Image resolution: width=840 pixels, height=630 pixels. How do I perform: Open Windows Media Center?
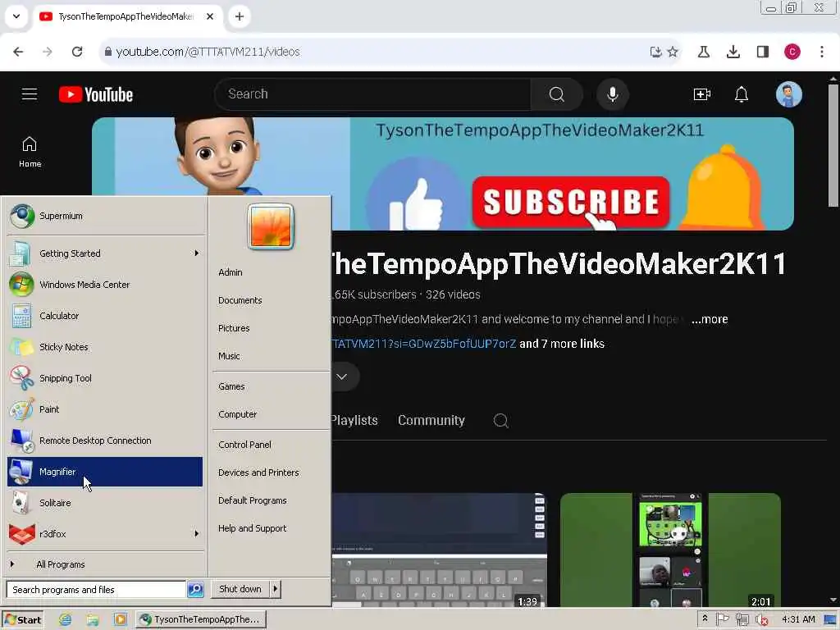106,285
